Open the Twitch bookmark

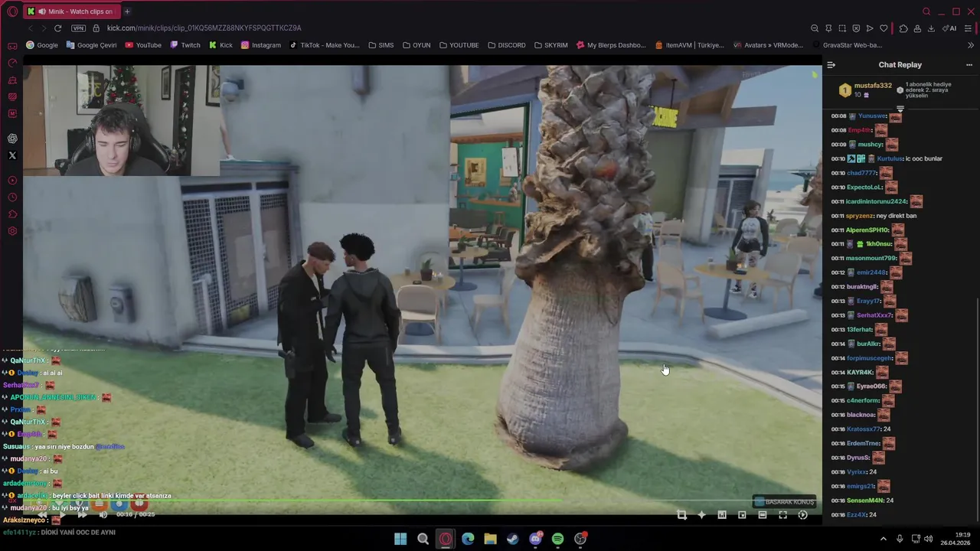click(x=185, y=45)
